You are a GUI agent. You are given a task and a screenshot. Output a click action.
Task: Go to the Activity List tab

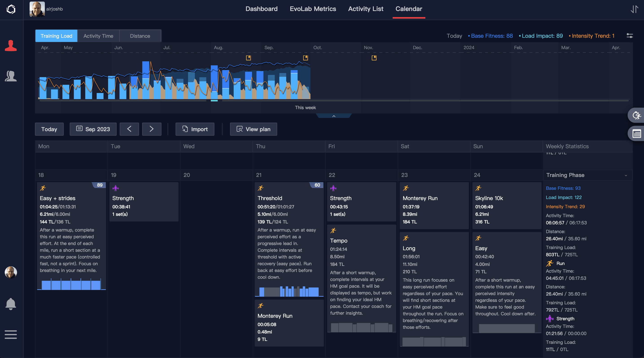(366, 9)
